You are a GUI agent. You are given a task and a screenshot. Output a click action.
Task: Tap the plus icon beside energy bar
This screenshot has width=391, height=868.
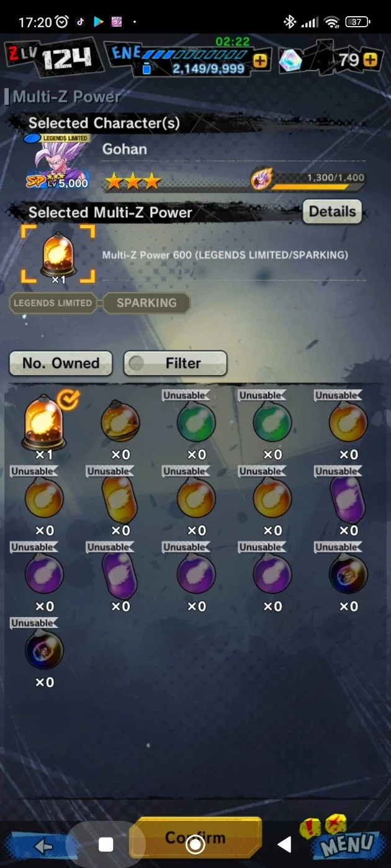260,60
